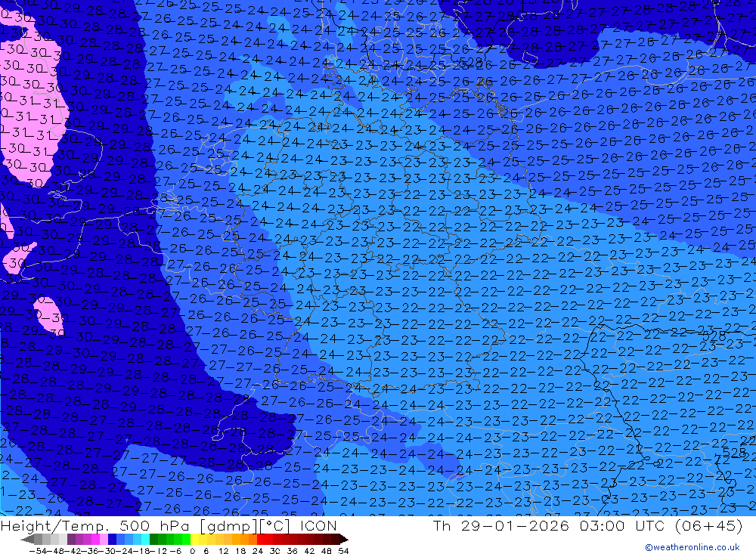756x554 pixels.
Task: Click the positive '54' legend scale label
Action: (344, 551)
